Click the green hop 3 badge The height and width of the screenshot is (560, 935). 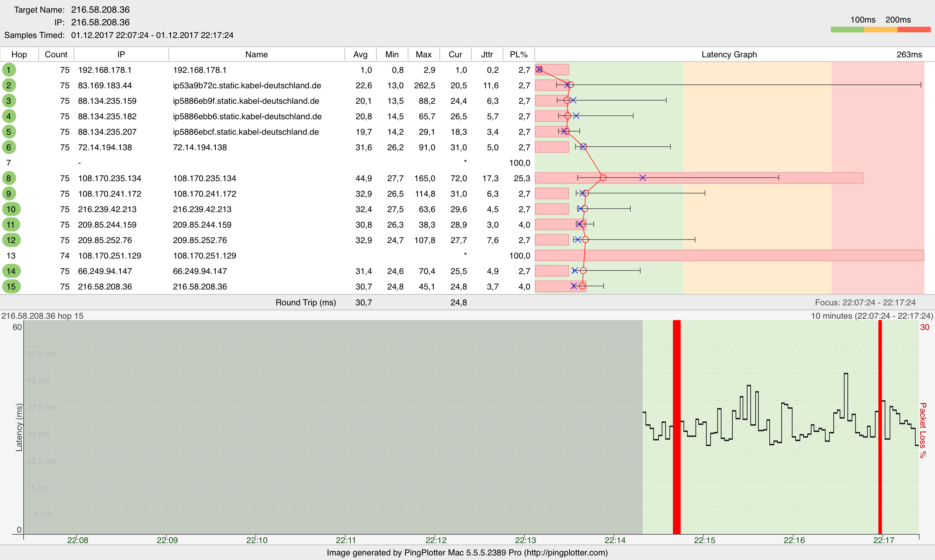(x=9, y=101)
